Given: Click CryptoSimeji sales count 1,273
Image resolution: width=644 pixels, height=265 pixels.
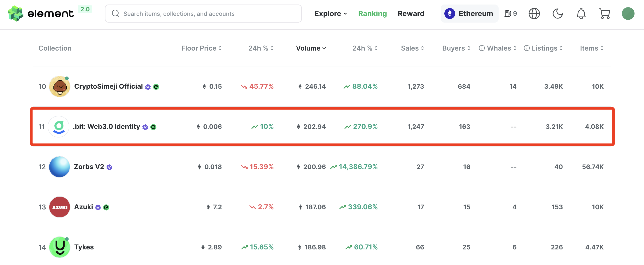Looking at the screenshot, I should click(x=416, y=86).
